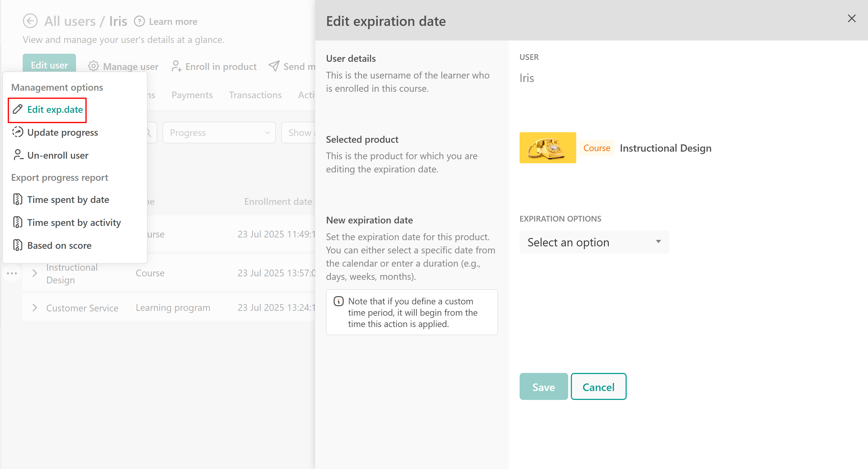The height and width of the screenshot is (469, 868).
Task: Click the three-dots row menu icon
Action: point(12,273)
